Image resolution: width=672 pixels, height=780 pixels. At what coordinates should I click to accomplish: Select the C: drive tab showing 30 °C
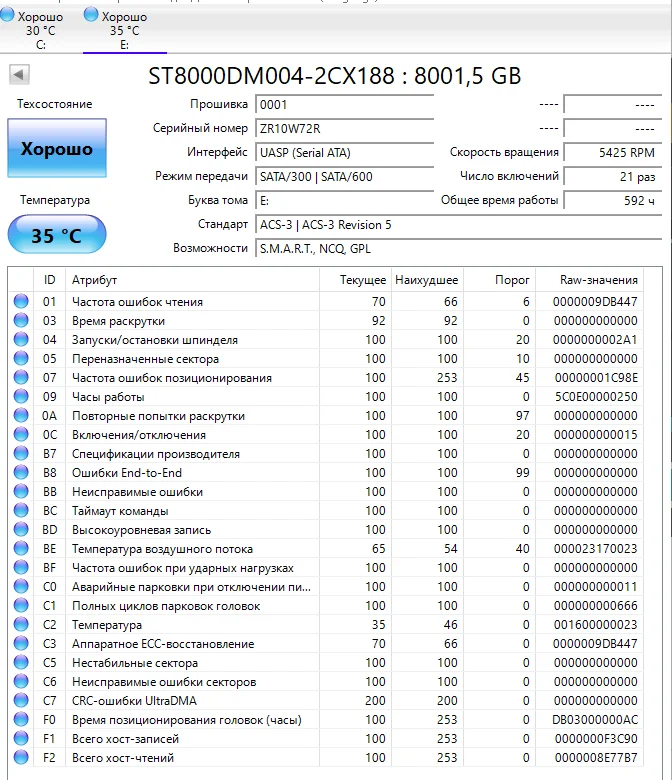pyautogui.click(x=41, y=30)
